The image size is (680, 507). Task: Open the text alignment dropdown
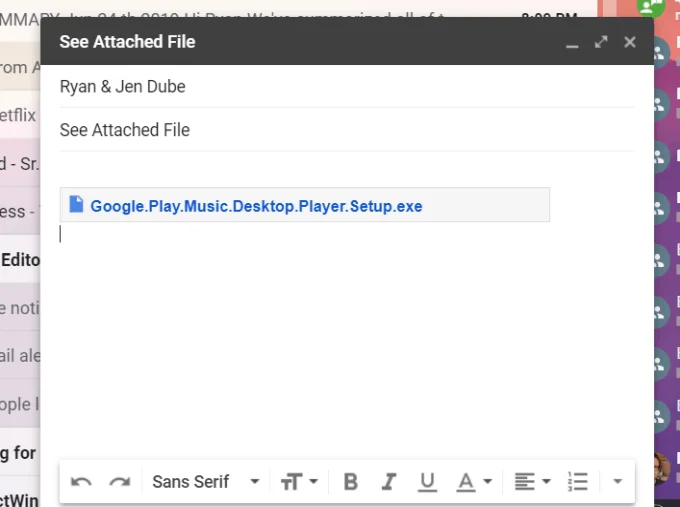point(532,482)
